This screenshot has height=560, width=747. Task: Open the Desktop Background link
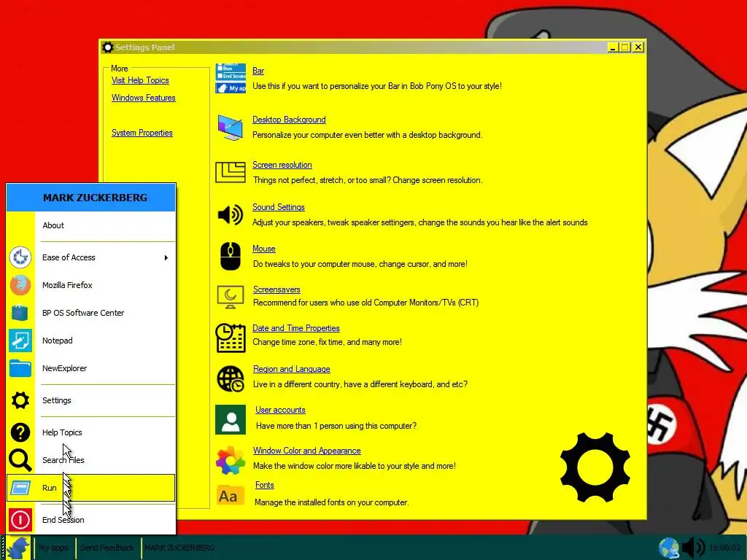(289, 120)
